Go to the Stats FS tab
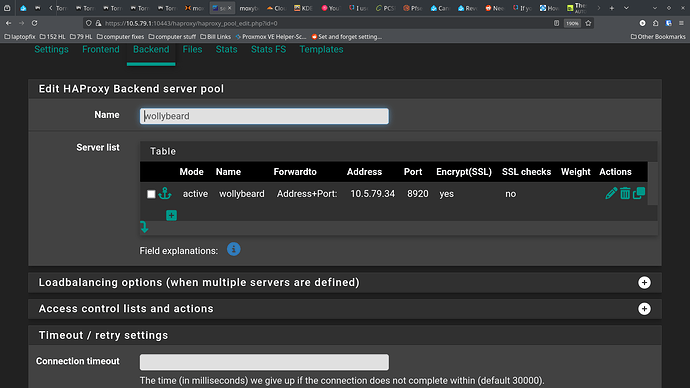Image resolution: width=690 pixels, height=388 pixels. 268,49
